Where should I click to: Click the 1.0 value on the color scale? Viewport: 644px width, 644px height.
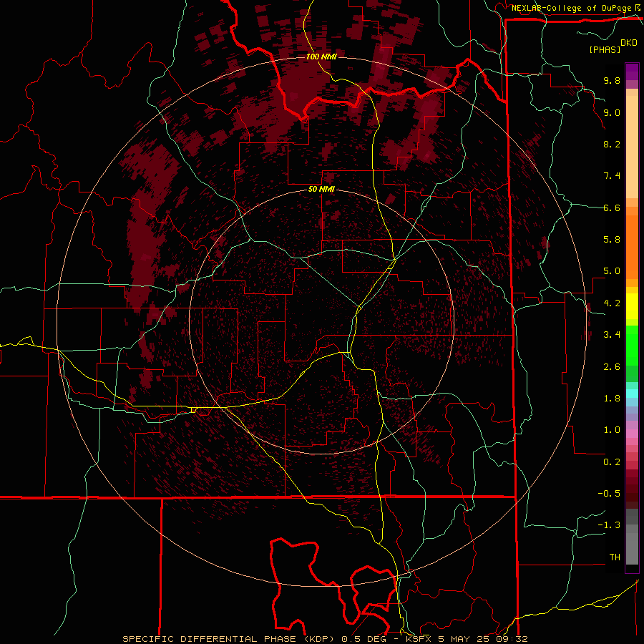pyautogui.click(x=612, y=430)
